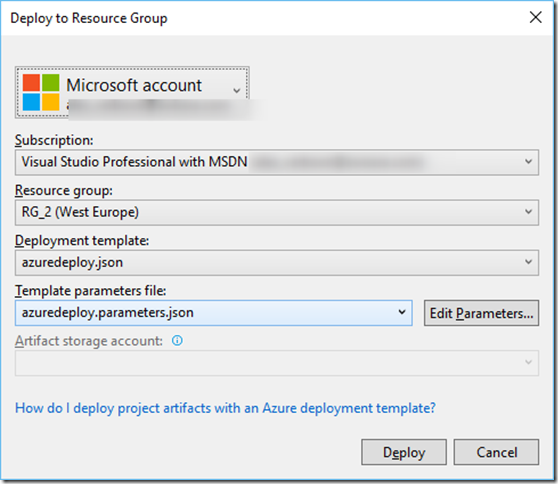558x484 pixels.
Task: Click the Microsoft four-color logo icon
Action: pyautogui.click(x=41, y=92)
